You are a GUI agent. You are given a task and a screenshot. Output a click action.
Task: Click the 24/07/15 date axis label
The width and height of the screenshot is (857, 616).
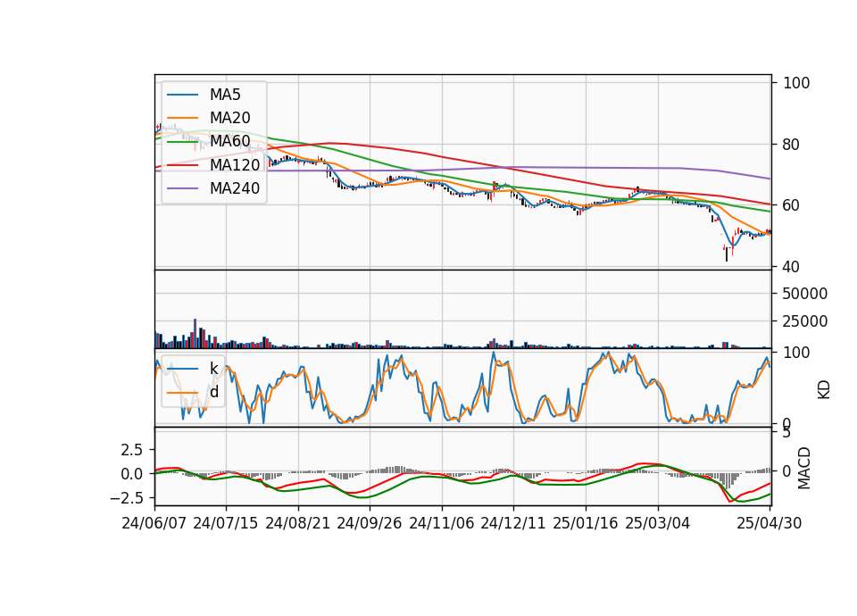coord(225,523)
